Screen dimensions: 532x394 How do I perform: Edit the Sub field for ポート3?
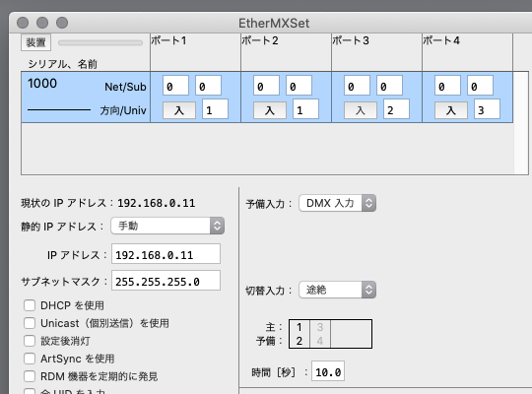389,86
